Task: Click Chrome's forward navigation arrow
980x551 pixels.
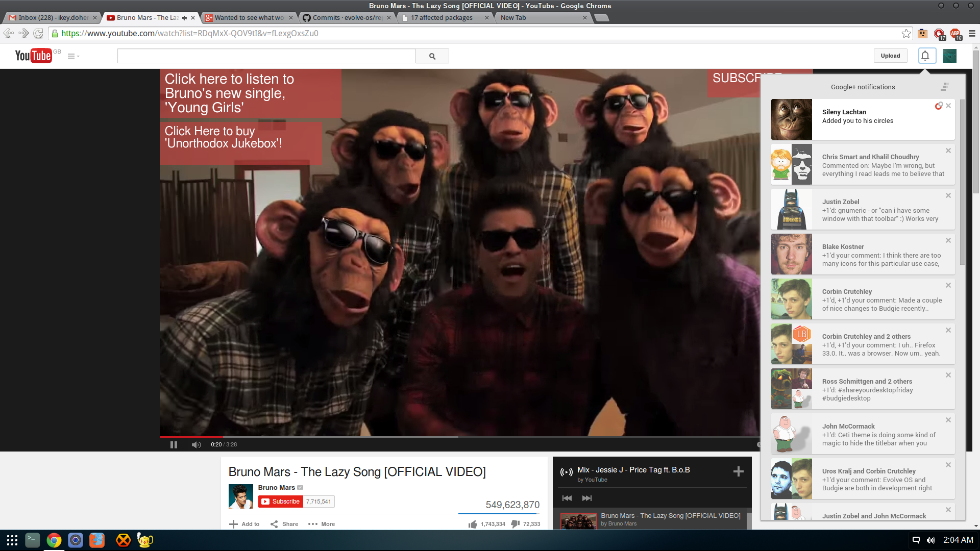Action: coord(23,33)
